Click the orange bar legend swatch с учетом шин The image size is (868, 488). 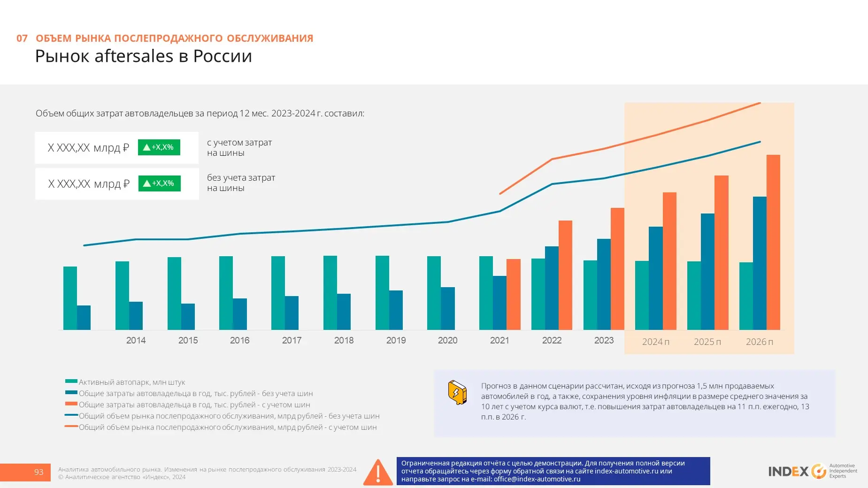click(x=71, y=404)
